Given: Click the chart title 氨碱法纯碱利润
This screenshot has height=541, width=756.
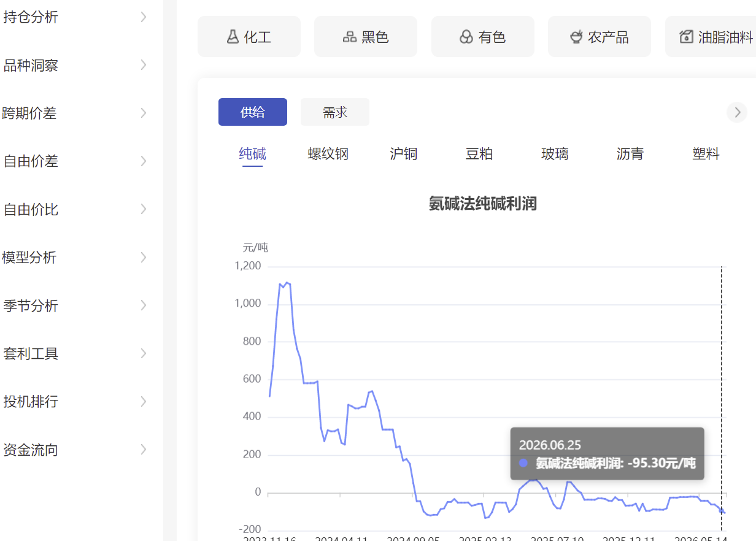Looking at the screenshot, I should pos(483,204).
